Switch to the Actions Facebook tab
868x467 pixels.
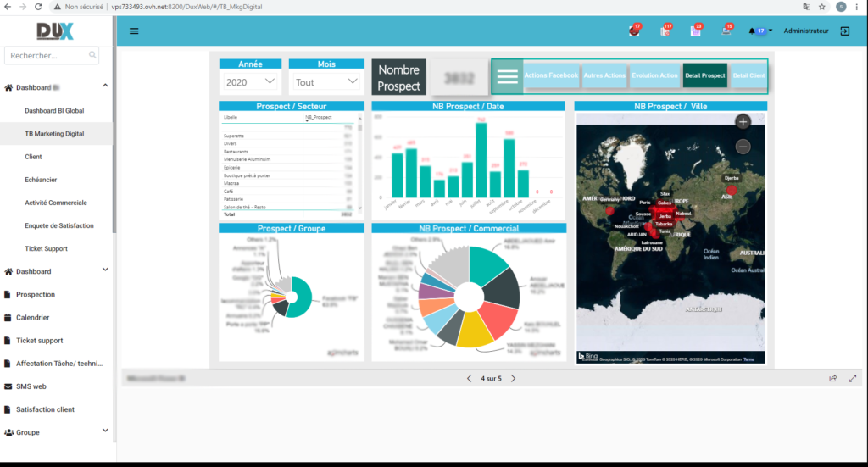550,75
